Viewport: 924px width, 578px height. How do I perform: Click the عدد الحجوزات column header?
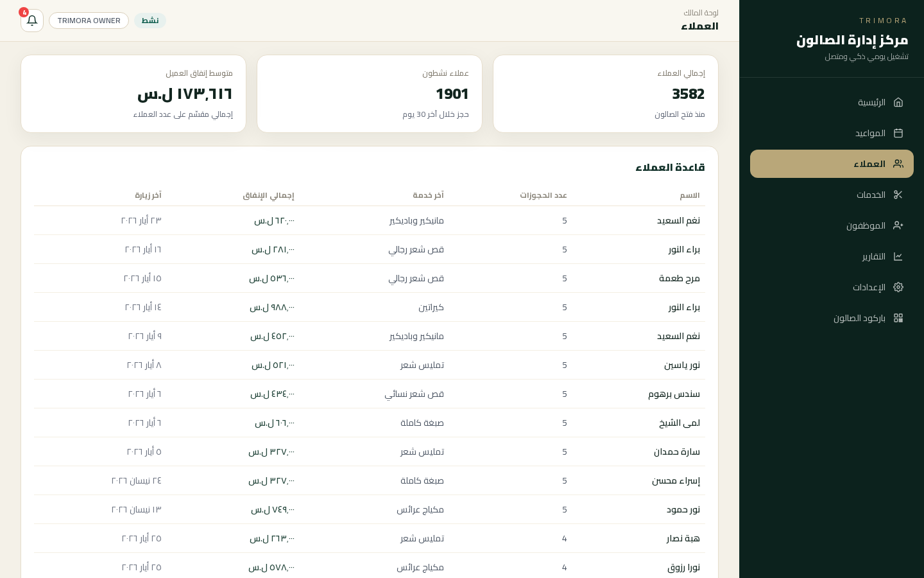tap(543, 195)
